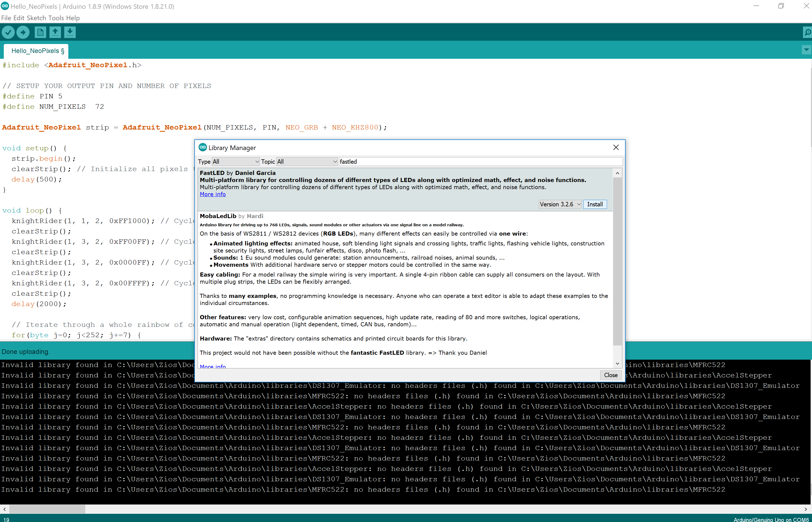Click the void loop() line in editor
This screenshot has width=812, height=522.
tap(32, 210)
